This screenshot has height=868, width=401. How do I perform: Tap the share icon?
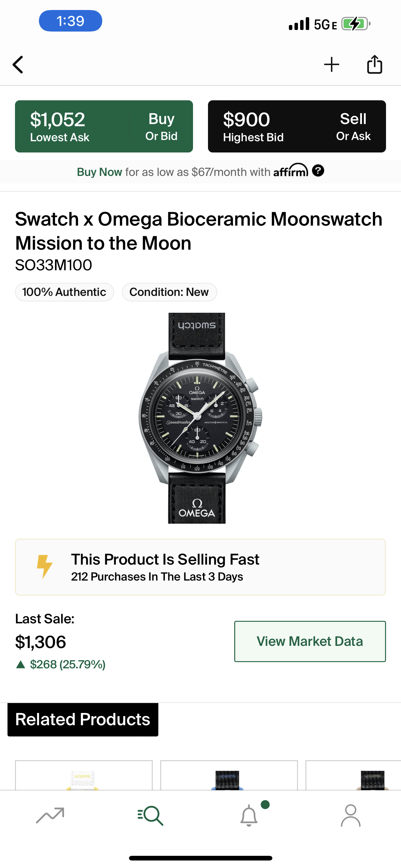374,64
